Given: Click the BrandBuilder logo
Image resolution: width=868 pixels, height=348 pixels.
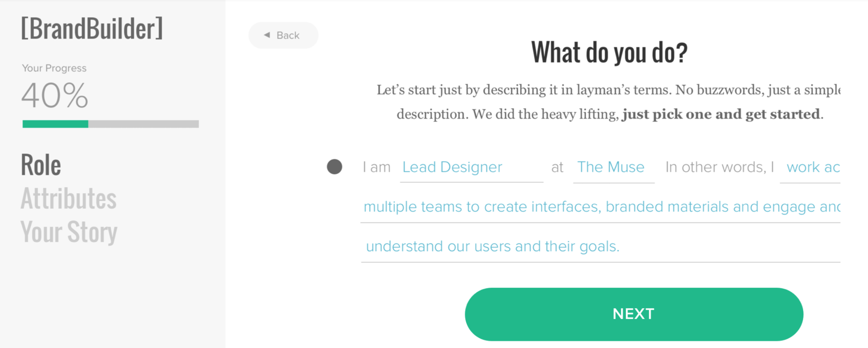Looking at the screenshot, I should pos(92,29).
